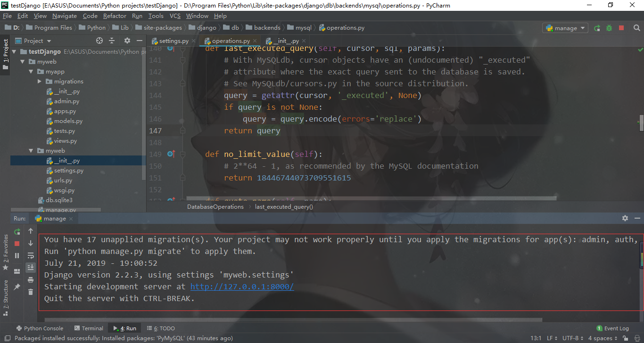The image size is (644, 343).
Task: Open the Event Log
Action: click(x=612, y=328)
